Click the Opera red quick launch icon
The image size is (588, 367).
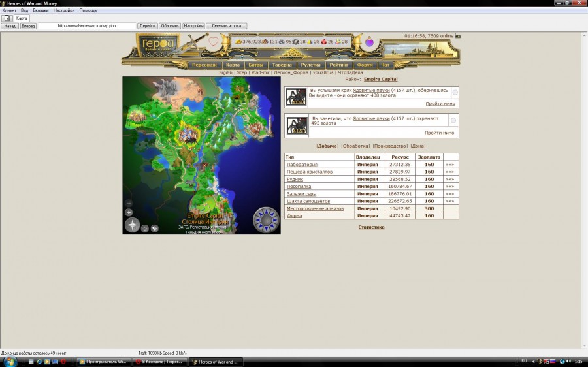tap(63, 362)
